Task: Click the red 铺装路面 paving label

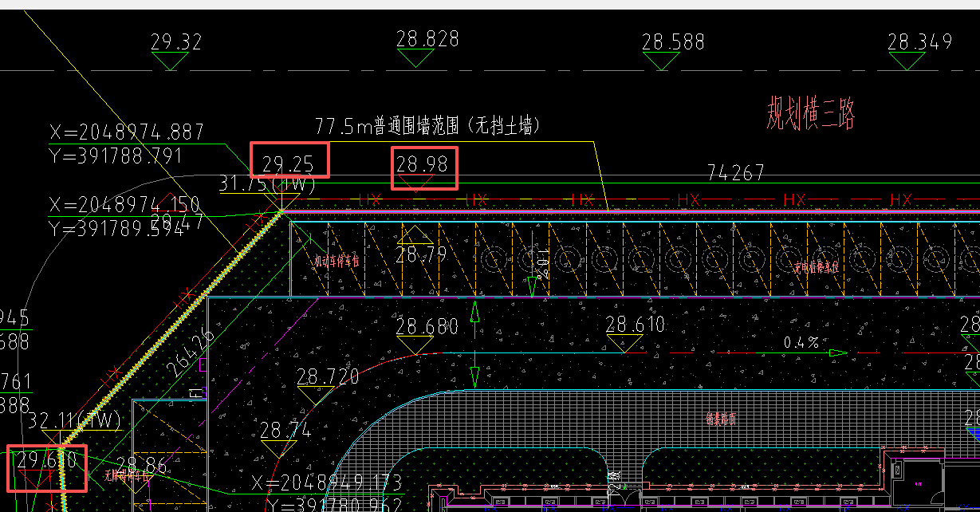Action: [x=720, y=419]
